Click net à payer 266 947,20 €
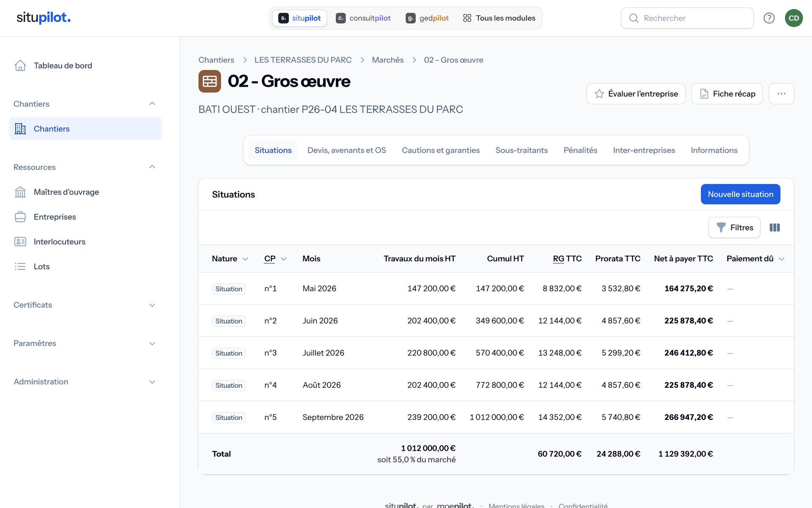 pyautogui.click(x=689, y=417)
